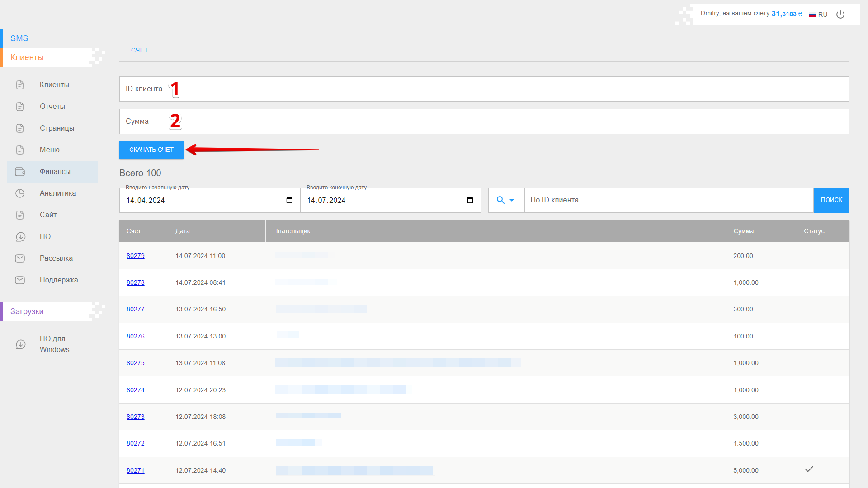Viewport: 868px width, 488px height.
Task: Click ПО для Windows download icon
Action: pyautogui.click(x=20, y=344)
